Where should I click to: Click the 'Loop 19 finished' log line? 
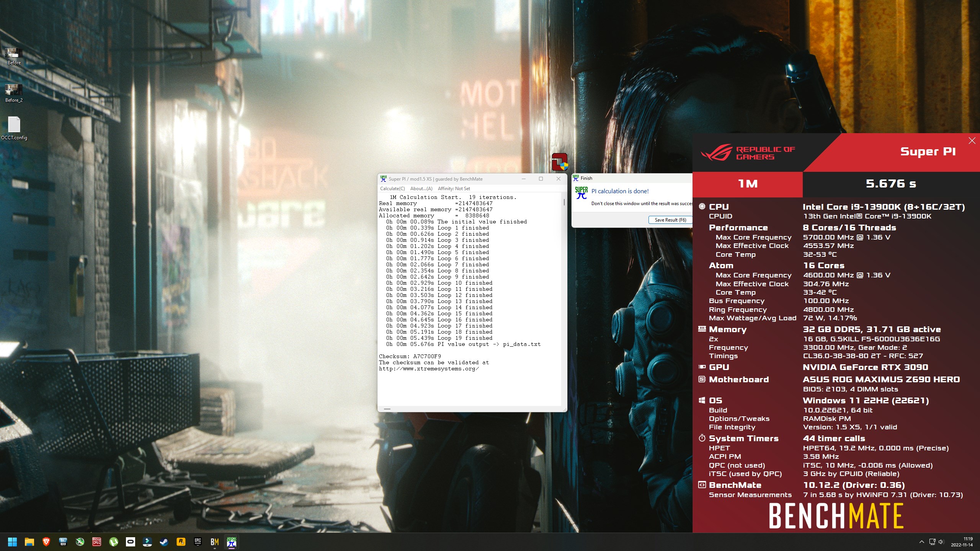(x=439, y=338)
